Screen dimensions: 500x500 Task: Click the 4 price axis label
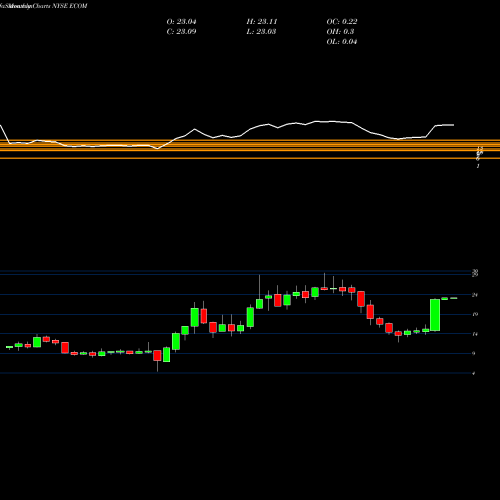(x=474, y=373)
